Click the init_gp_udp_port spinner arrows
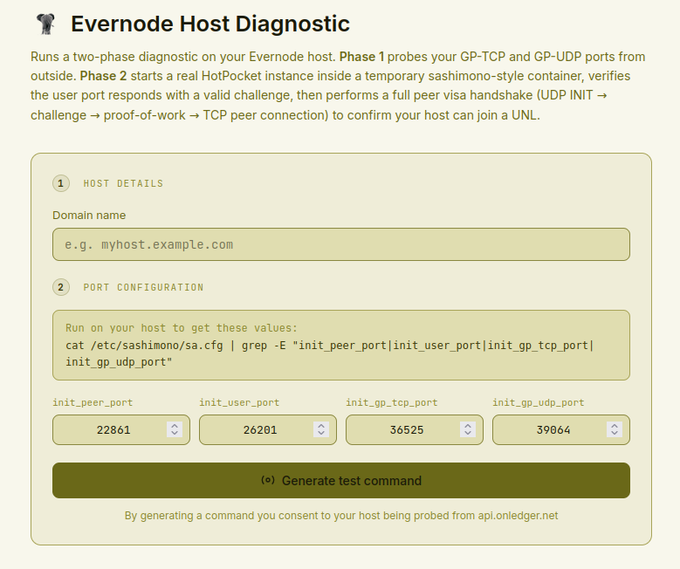 point(615,429)
